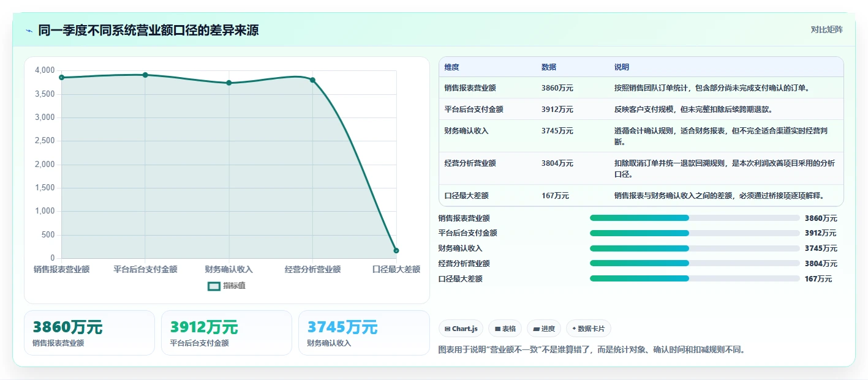
Task: Click the lightning icon beside the title
Action: [x=29, y=31]
